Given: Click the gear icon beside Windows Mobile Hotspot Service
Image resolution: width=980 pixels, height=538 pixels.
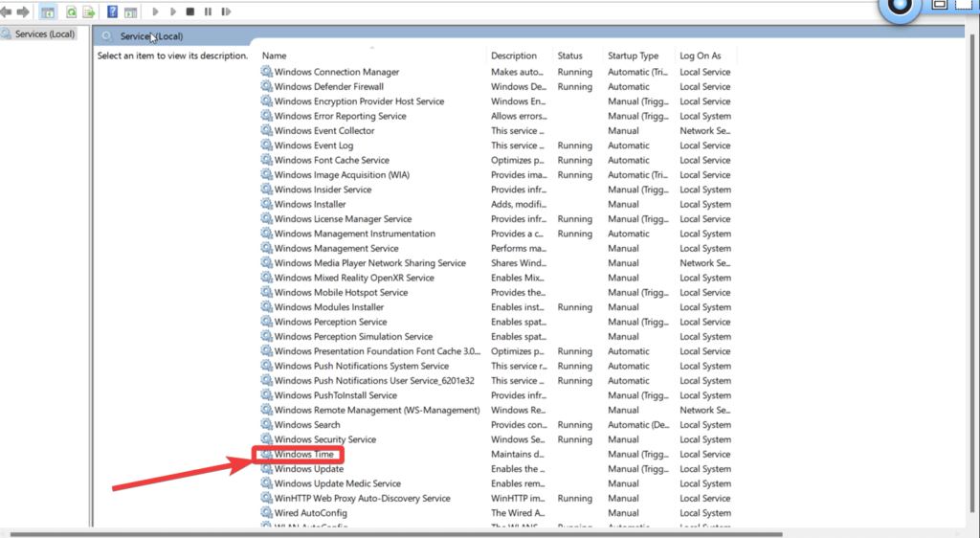Looking at the screenshot, I should [267, 292].
